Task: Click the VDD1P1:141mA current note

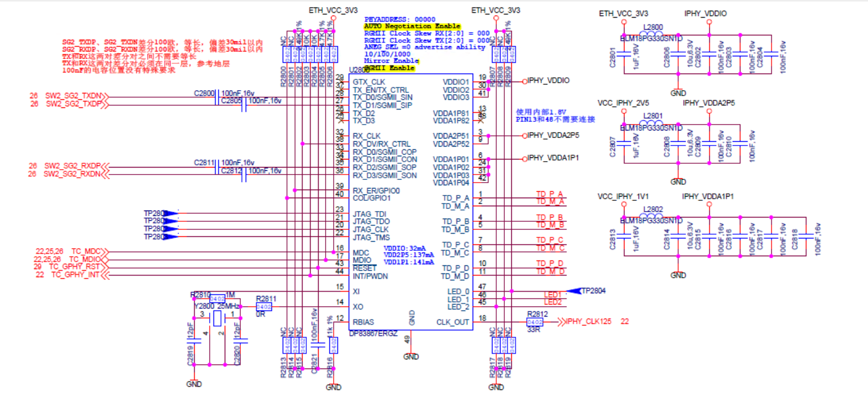Action: (409, 262)
